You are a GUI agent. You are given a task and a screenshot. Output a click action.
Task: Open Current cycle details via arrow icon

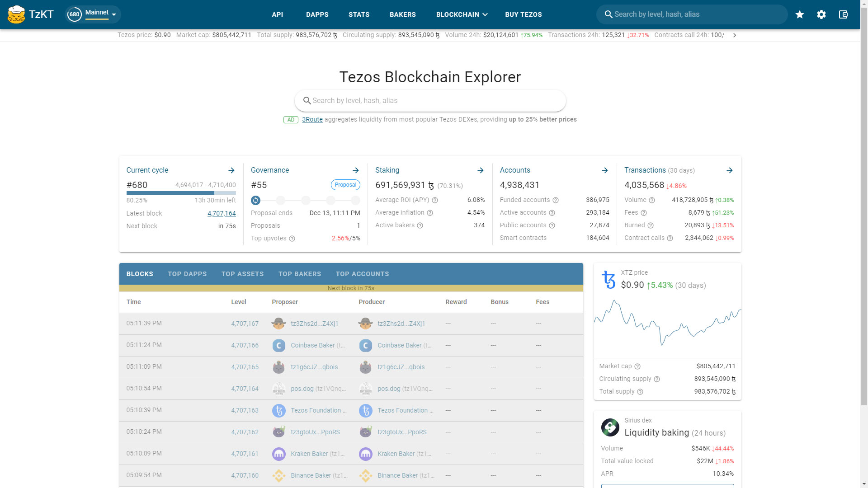pyautogui.click(x=231, y=170)
